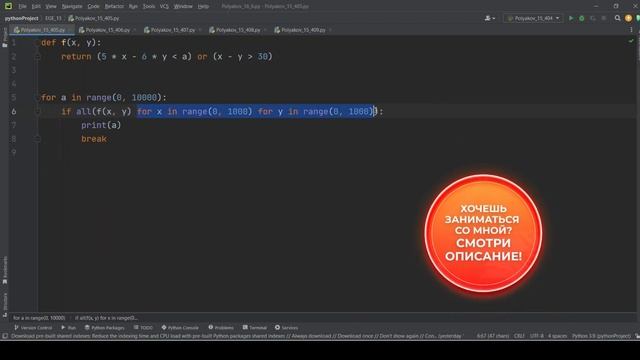Open the Run tool window
The image size is (640, 360).
point(69,327)
